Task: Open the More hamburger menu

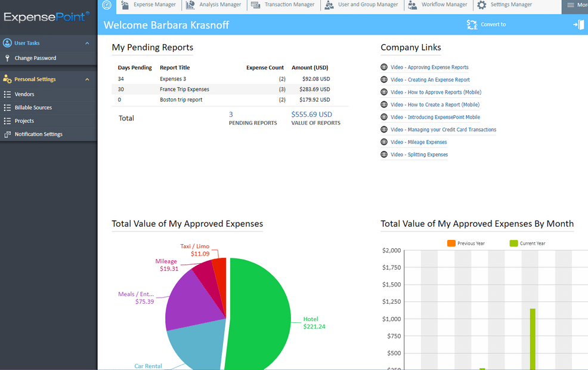Action: [x=571, y=5]
